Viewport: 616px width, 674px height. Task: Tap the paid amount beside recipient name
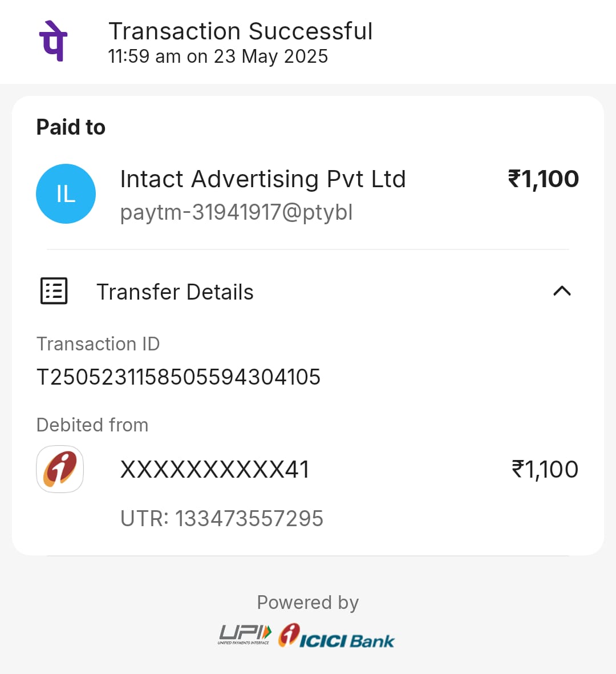click(543, 179)
